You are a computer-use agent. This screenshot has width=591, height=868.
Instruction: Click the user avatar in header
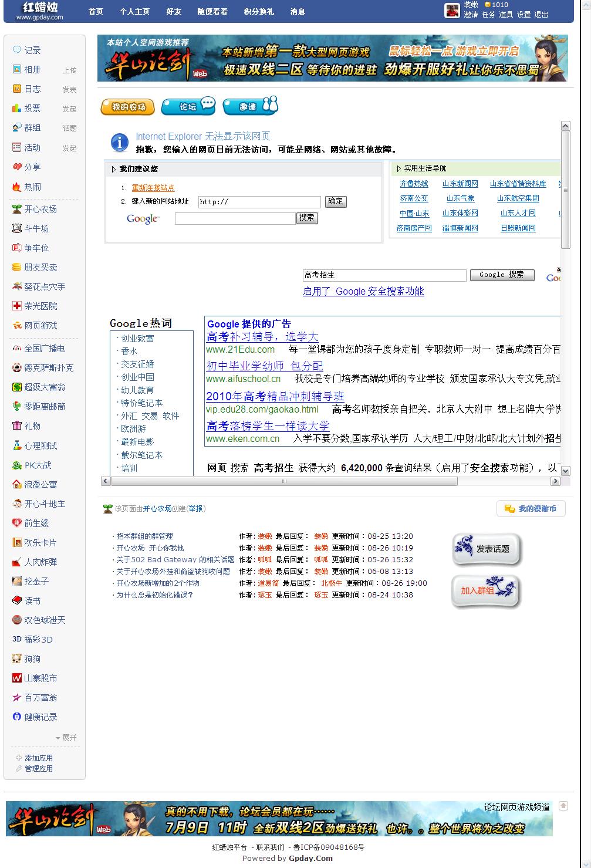(452, 11)
